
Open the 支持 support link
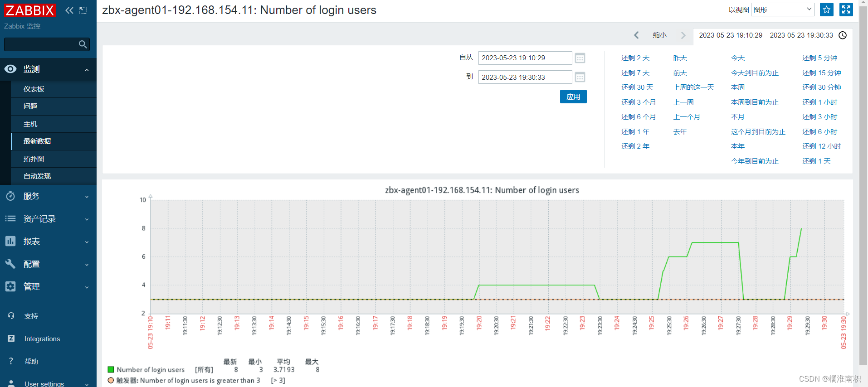pos(31,316)
